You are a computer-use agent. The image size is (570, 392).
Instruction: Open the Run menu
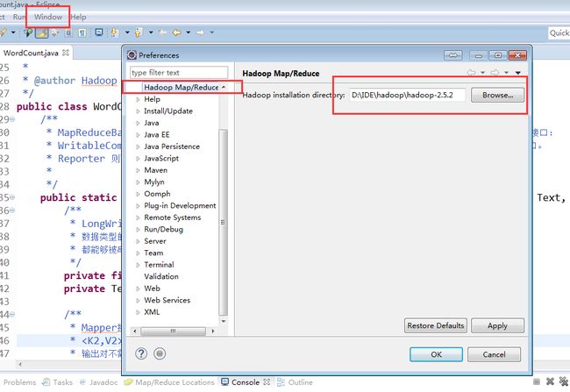pyautogui.click(x=19, y=17)
